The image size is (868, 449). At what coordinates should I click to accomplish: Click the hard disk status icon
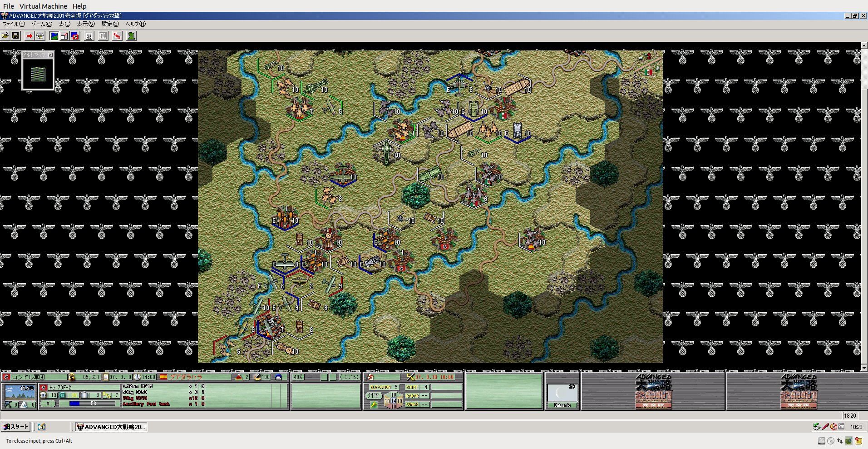point(822,441)
